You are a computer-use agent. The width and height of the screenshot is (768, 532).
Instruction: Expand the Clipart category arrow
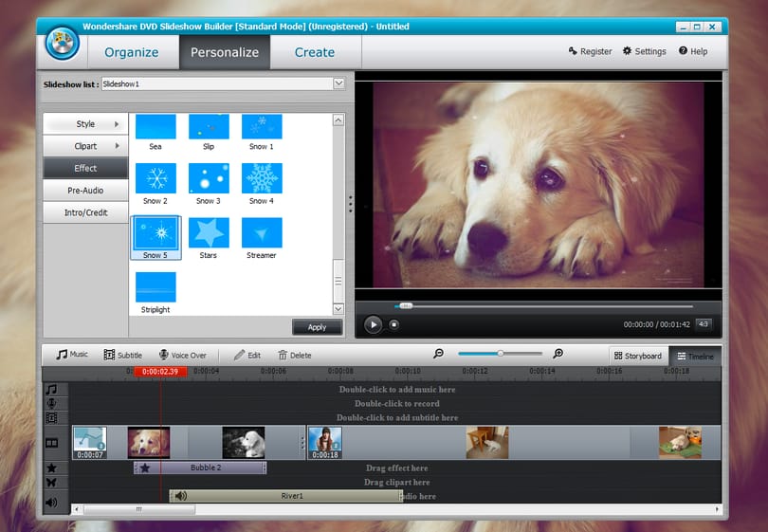coord(117,146)
